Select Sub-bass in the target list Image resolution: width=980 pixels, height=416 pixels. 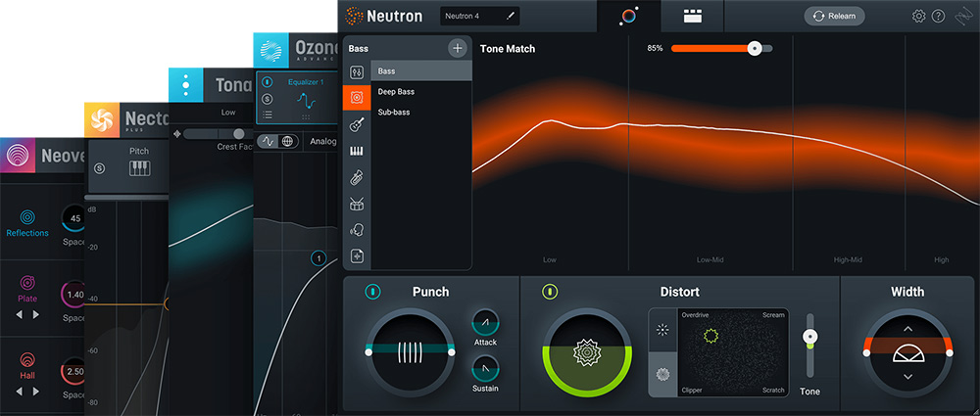[x=421, y=112]
